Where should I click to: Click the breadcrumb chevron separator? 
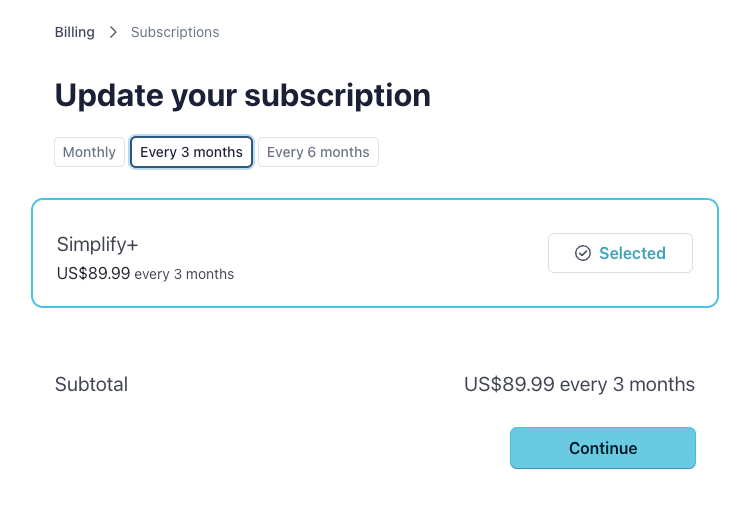pyautogui.click(x=113, y=32)
